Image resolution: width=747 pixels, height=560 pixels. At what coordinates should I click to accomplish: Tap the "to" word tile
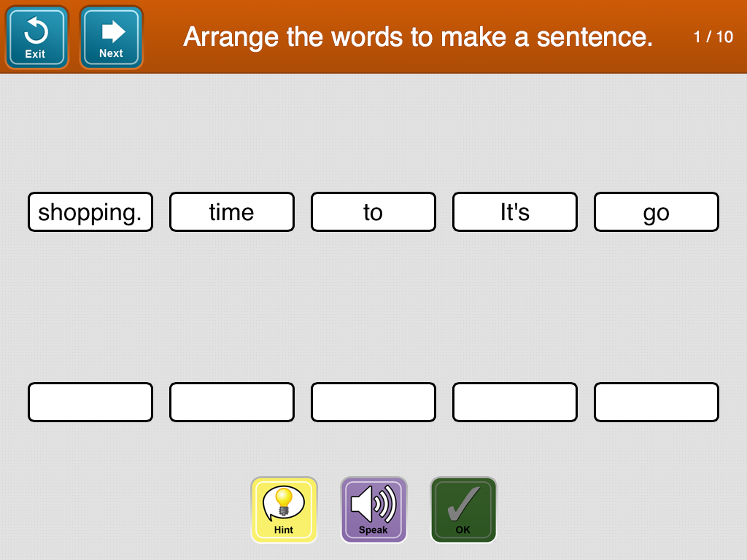[373, 212]
